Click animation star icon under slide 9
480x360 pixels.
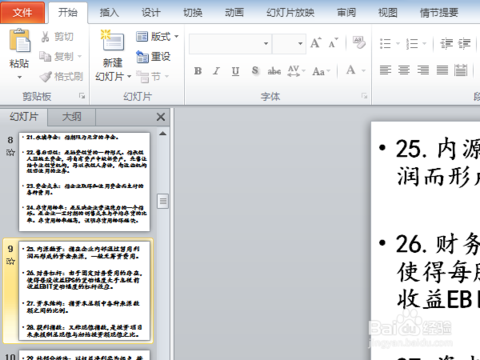(10, 261)
